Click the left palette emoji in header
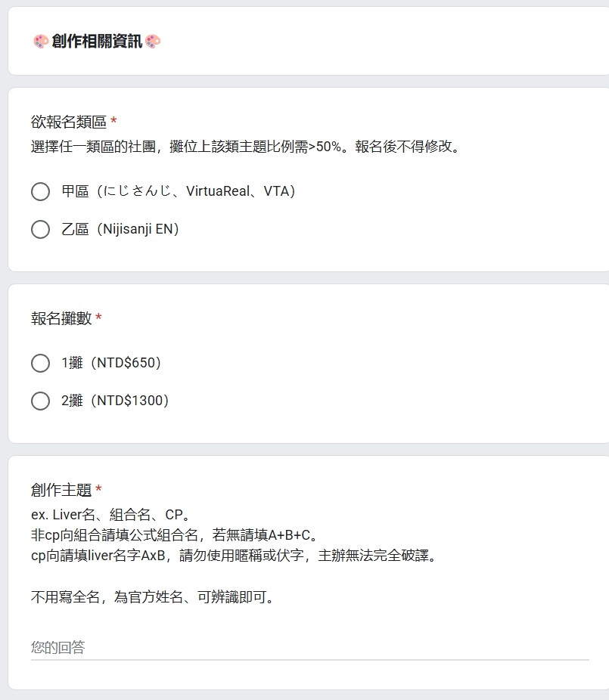This screenshot has width=609, height=700. click(x=41, y=42)
